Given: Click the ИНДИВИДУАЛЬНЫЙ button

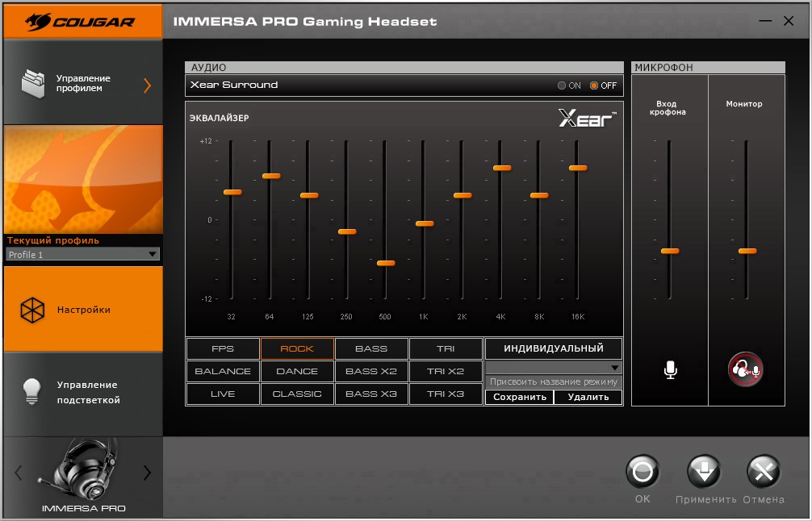Looking at the screenshot, I should pyautogui.click(x=554, y=348).
